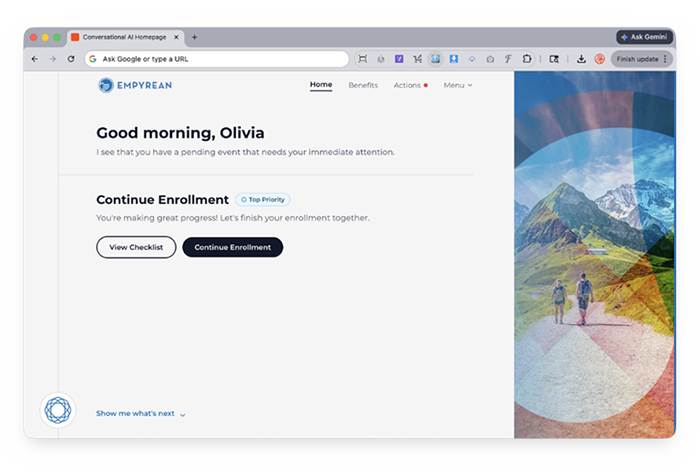The width and height of the screenshot is (700, 473).
Task: Click the highlighted blue image extension icon
Action: (435, 59)
